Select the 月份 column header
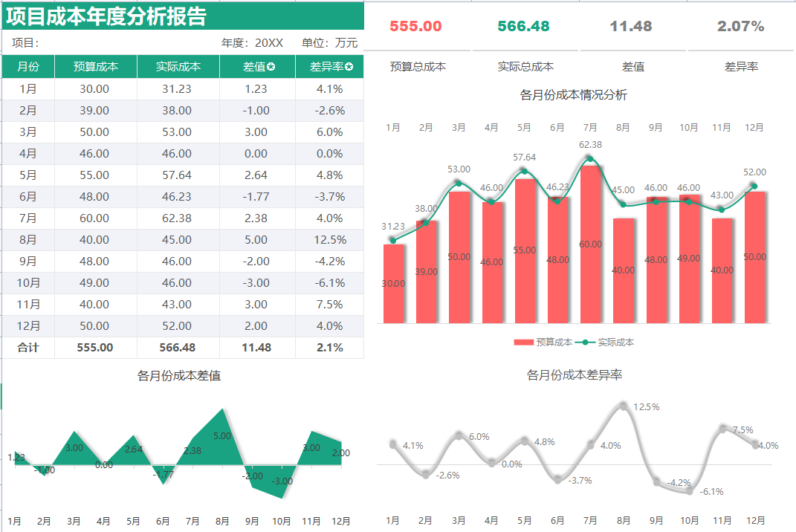796x532 pixels. pyautogui.click(x=28, y=66)
